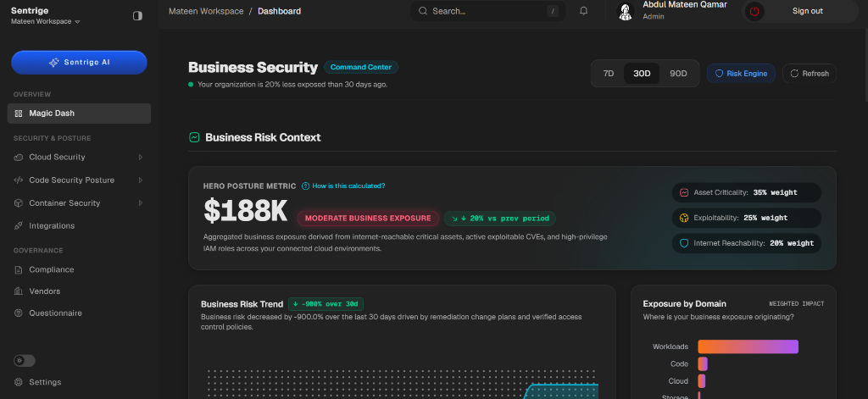Click the red power icon
The width and height of the screenshot is (868, 399).
point(754,11)
